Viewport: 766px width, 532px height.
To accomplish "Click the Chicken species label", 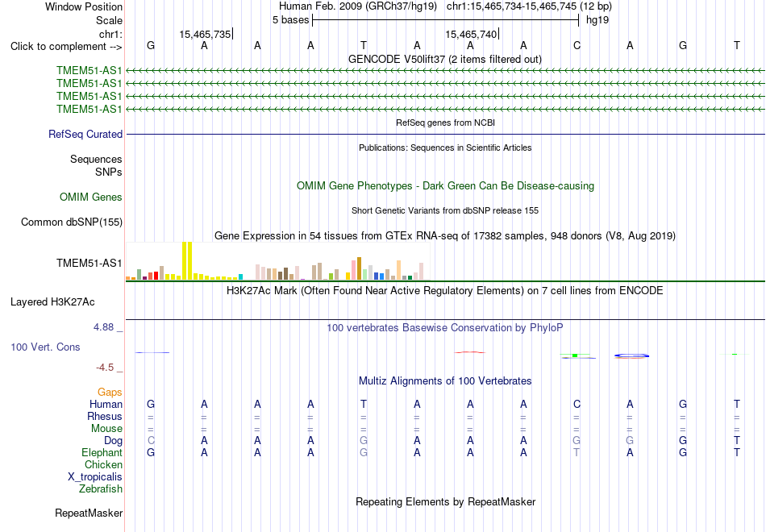I will 103,464.
